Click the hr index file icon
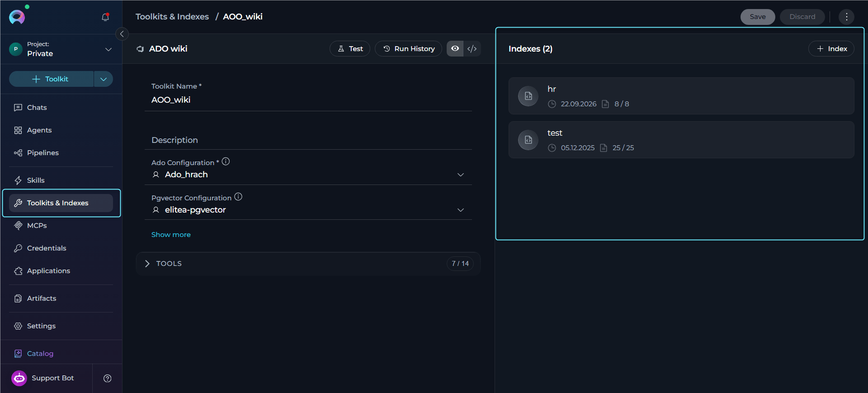 tap(528, 96)
